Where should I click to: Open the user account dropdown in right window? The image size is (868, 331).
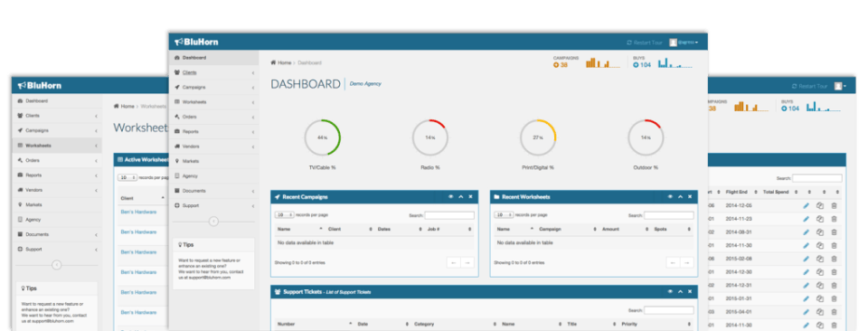[x=840, y=86]
